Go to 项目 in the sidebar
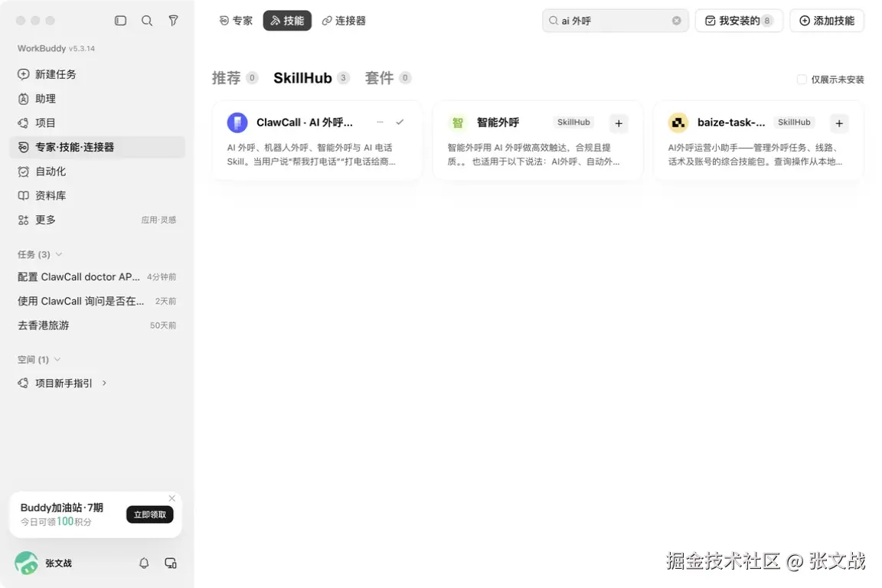 [97, 122]
